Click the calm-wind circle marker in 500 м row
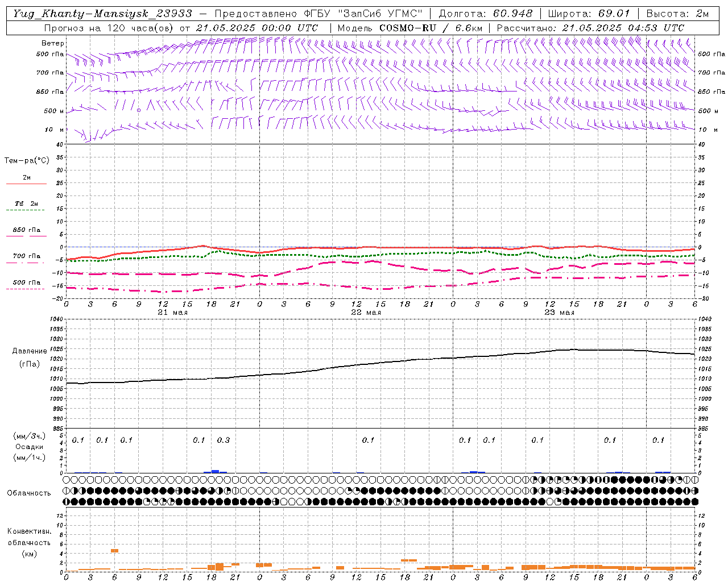The image size is (728, 582). point(138,110)
